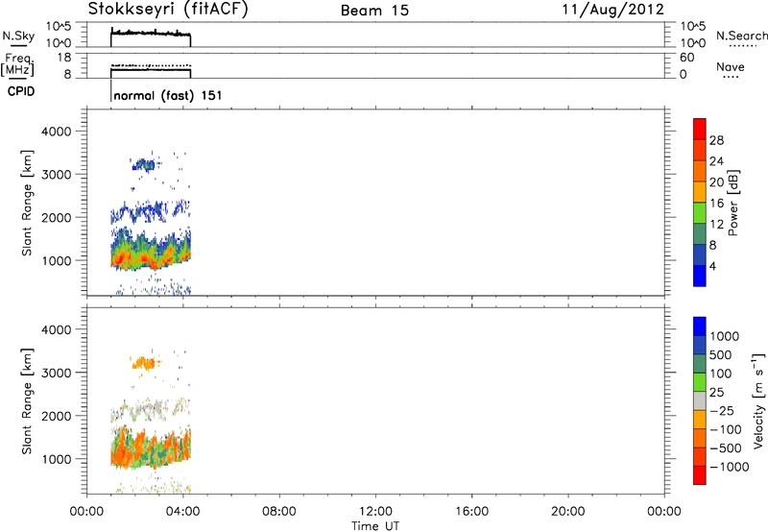Click the orange echo patch near 3200 km in velocity panel
This screenshot has height=532, width=768.
[143, 363]
